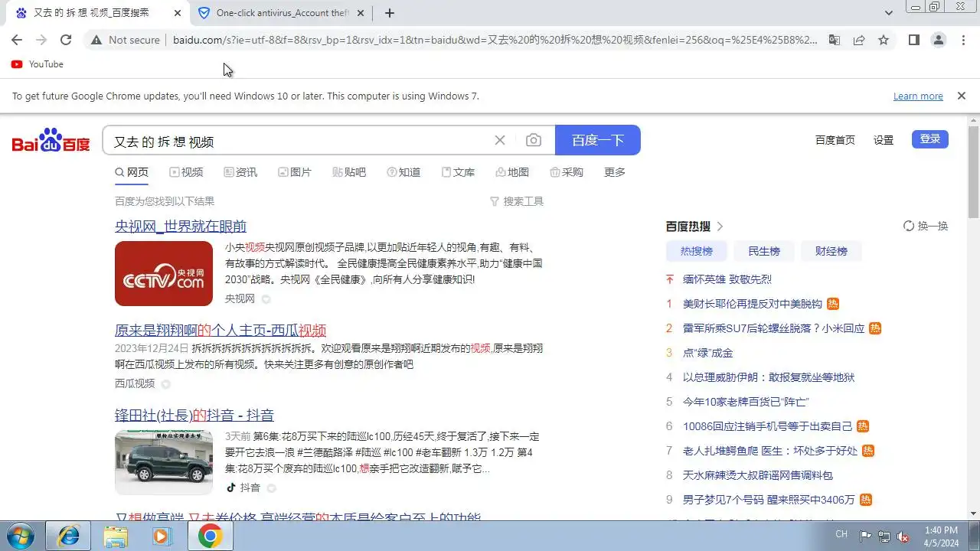This screenshot has width=980, height=551.
Task: Click the browser back arrow
Action: coord(17,40)
